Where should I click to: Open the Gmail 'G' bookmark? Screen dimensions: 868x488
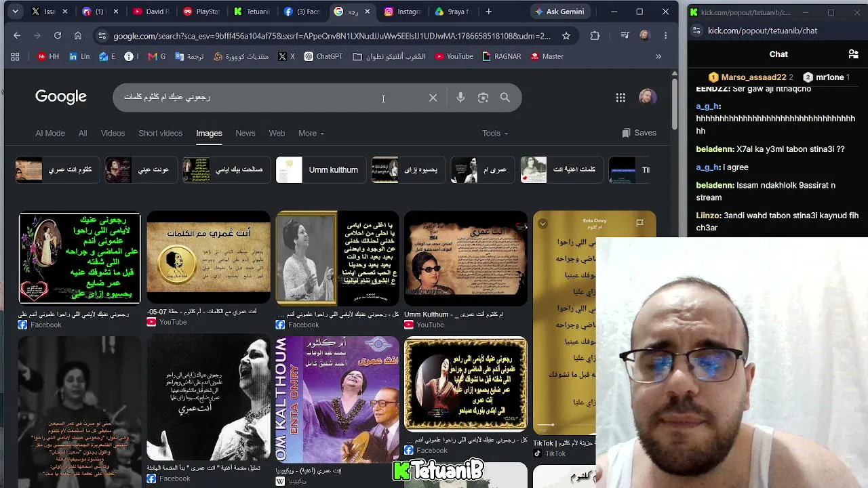(157, 57)
